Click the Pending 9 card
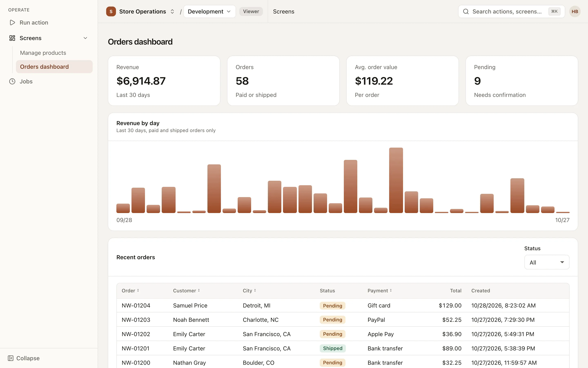This screenshot has height=368, width=588. (522, 81)
